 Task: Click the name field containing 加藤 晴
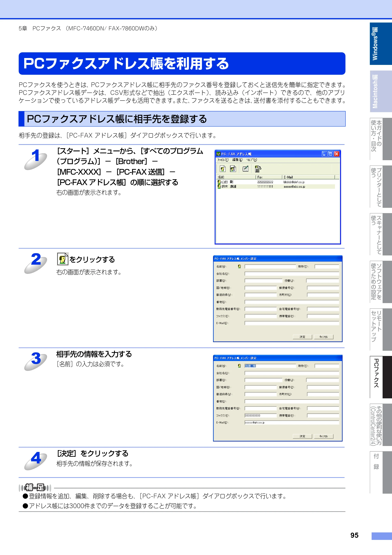click(270, 366)
